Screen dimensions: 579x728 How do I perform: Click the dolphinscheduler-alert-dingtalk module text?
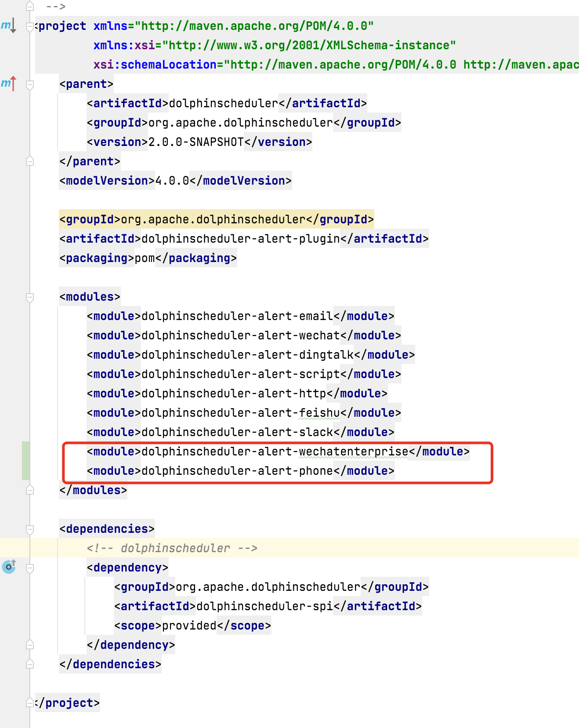point(248,355)
